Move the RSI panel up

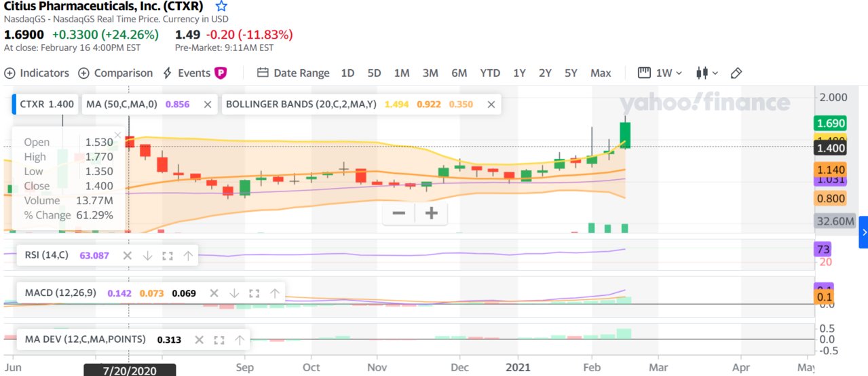(x=188, y=256)
